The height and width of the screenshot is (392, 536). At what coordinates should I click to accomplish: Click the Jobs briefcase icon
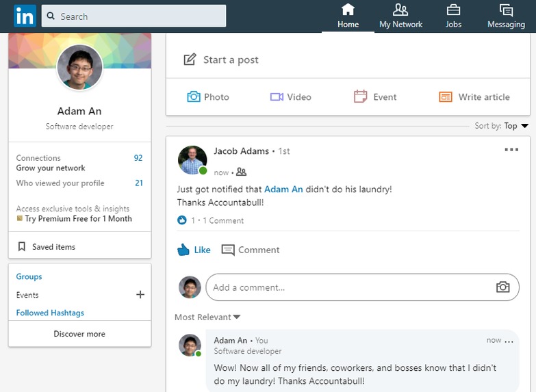click(453, 10)
